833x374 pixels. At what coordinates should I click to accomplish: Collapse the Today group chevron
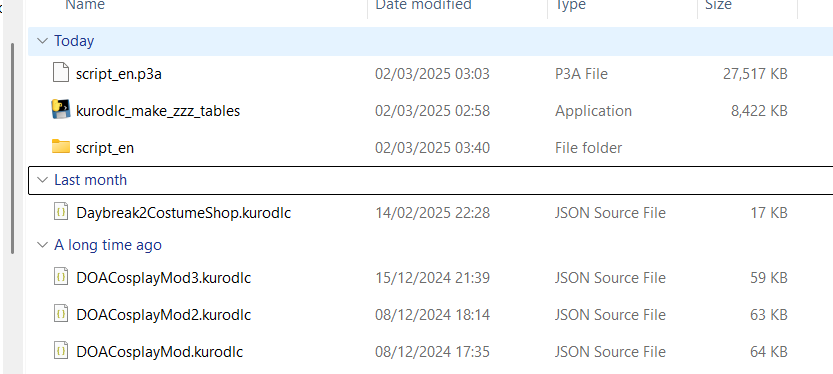click(x=42, y=41)
